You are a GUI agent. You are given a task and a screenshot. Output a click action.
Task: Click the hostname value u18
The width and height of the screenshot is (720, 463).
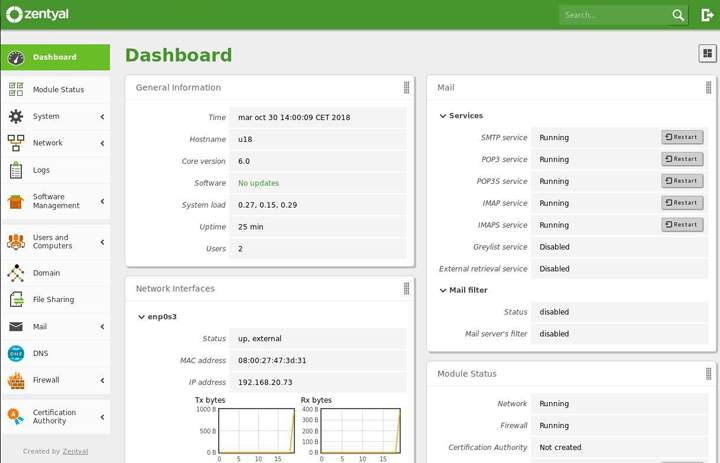click(x=245, y=139)
